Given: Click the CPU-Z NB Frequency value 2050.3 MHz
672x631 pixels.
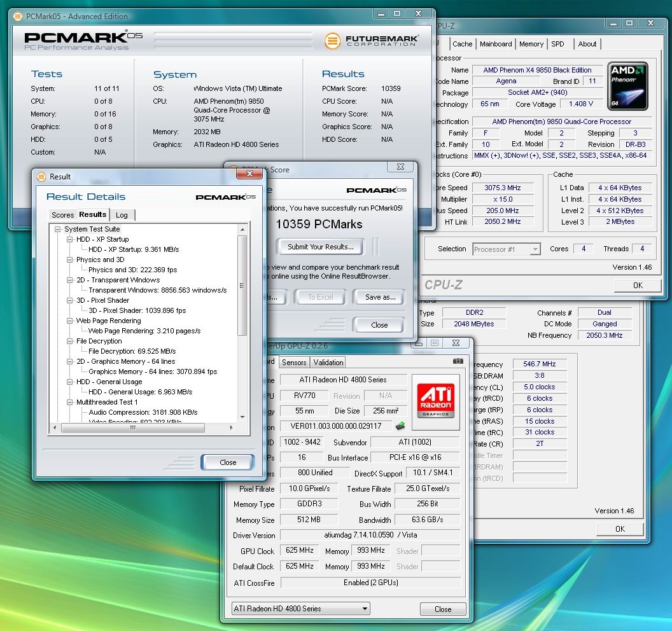Looking at the screenshot, I should [x=605, y=335].
